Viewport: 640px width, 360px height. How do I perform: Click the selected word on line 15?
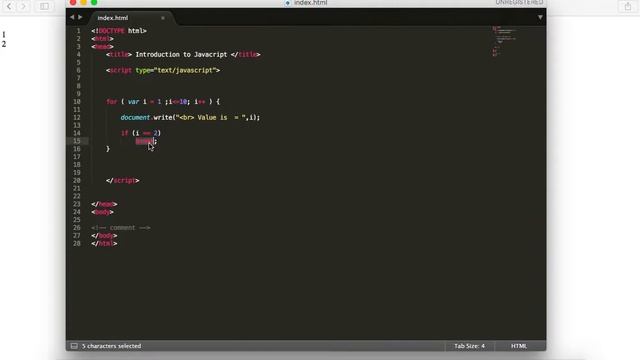click(144, 141)
